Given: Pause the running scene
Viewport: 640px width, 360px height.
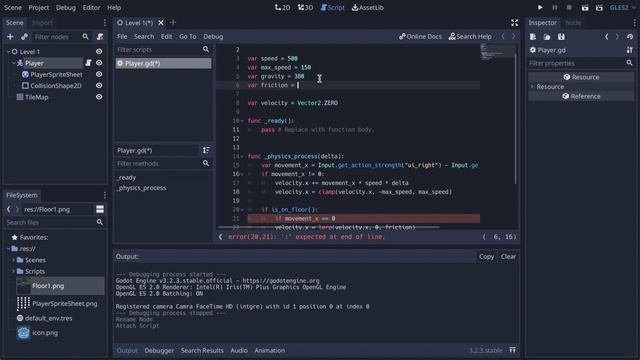Looking at the screenshot, I should (x=555, y=7).
